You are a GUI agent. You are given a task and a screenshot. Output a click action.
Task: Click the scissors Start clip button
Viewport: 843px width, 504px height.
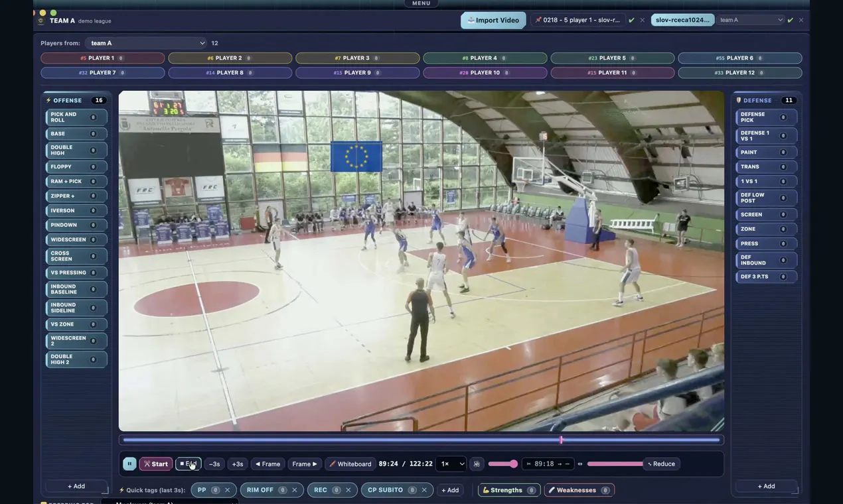click(x=156, y=464)
